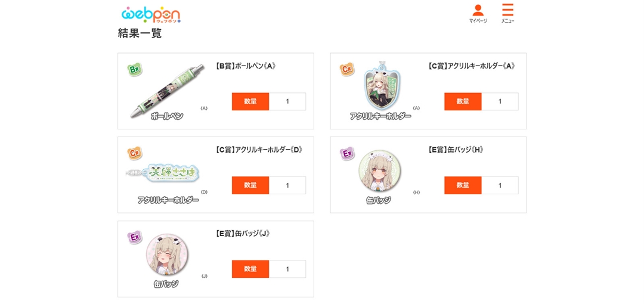Open My Page user icon

click(478, 13)
